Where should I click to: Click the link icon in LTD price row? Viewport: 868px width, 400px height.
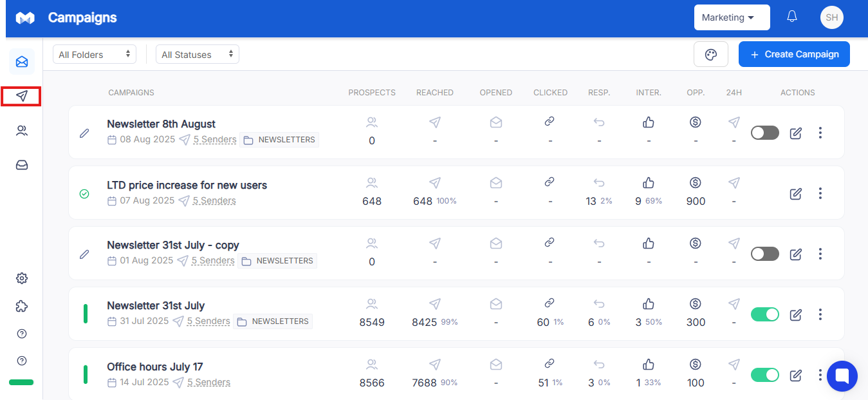point(549,182)
